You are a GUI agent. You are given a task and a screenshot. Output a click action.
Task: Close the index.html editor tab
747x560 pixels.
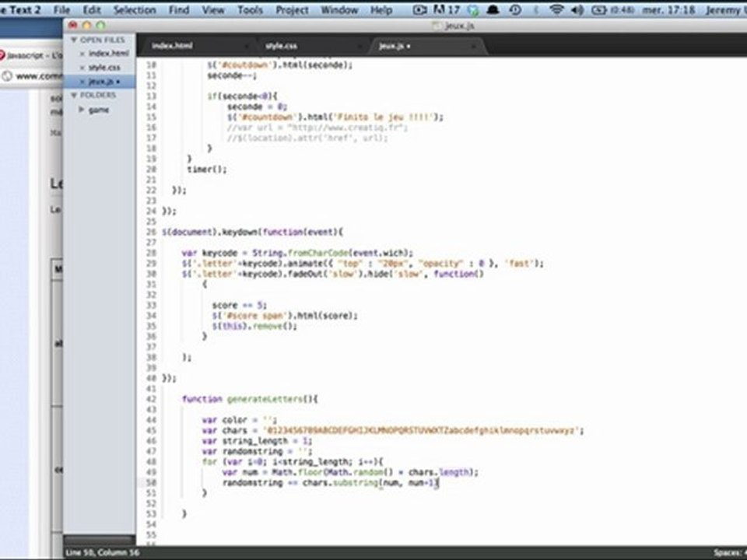247,46
